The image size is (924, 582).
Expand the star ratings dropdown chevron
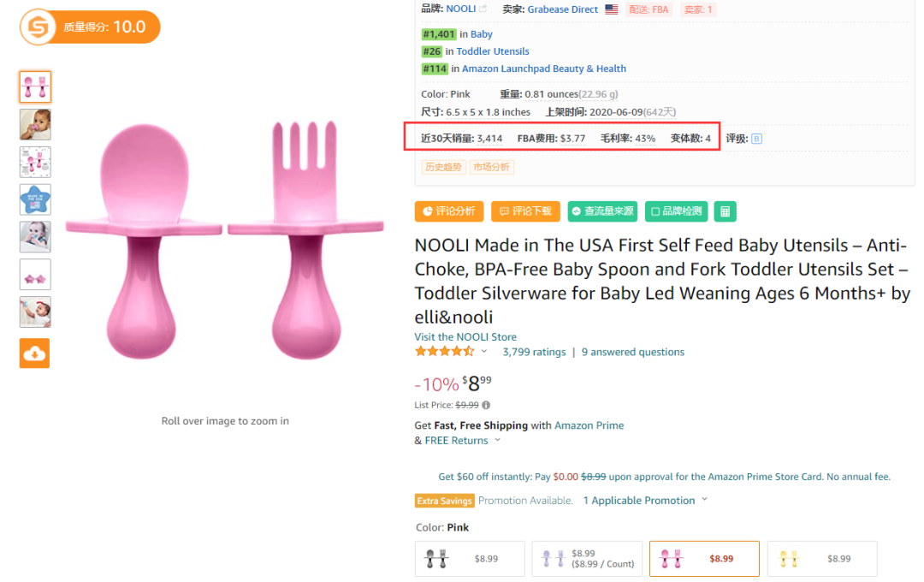point(484,352)
